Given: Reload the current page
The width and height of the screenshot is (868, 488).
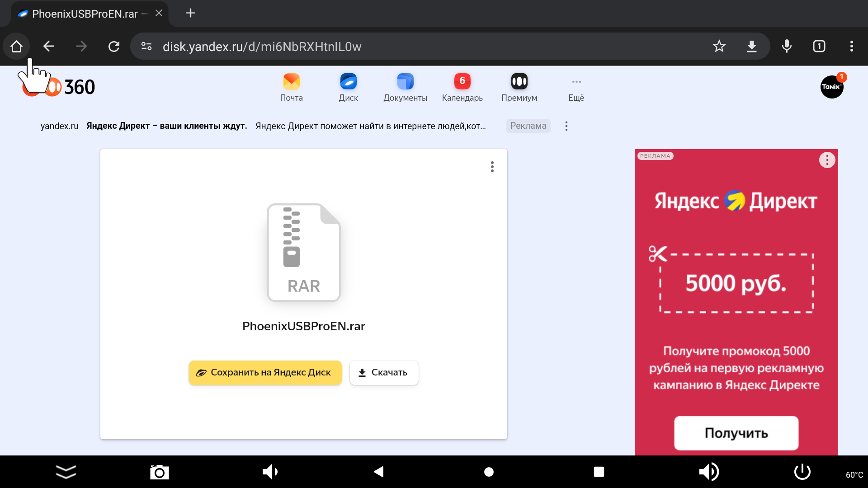Looking at the screenshot, I should click(114, 46).
